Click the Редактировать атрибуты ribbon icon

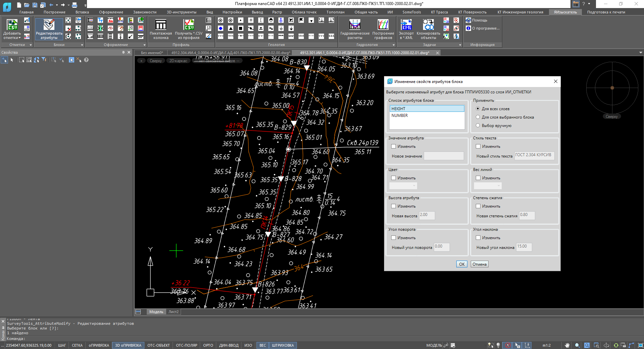49,29
